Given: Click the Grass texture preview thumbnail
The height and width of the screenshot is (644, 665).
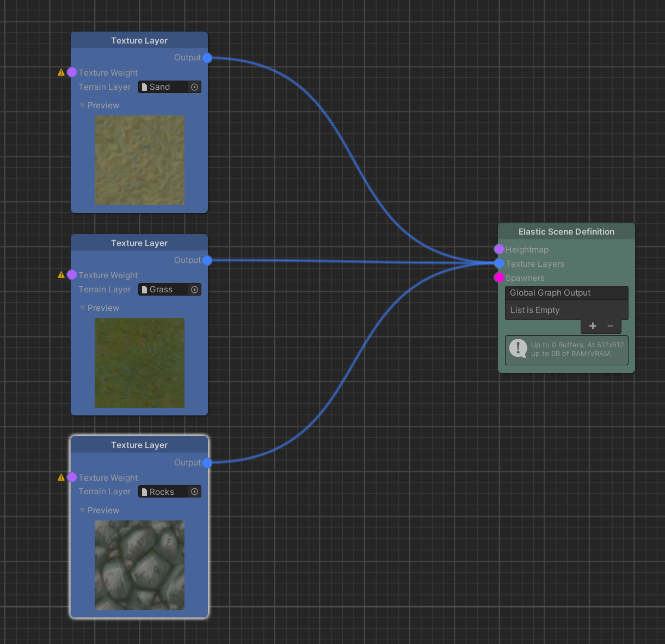Looking at the screenshot, I should 139,363.
